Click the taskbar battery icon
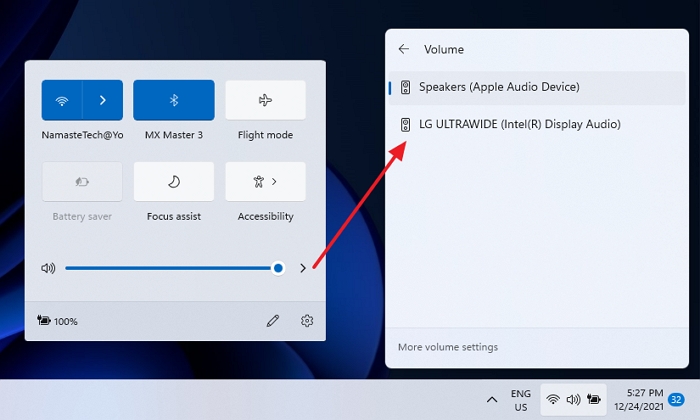The height and width of the screenshot is (420, 700). pyautogui.click(x=594, y=399)
